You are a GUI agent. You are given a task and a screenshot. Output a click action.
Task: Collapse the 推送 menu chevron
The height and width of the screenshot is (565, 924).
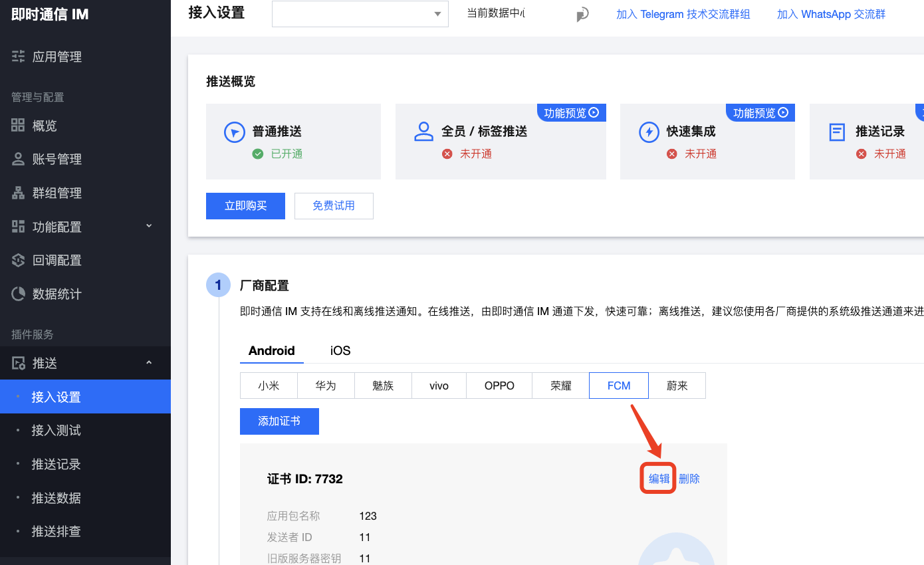[x=149, y=362]
